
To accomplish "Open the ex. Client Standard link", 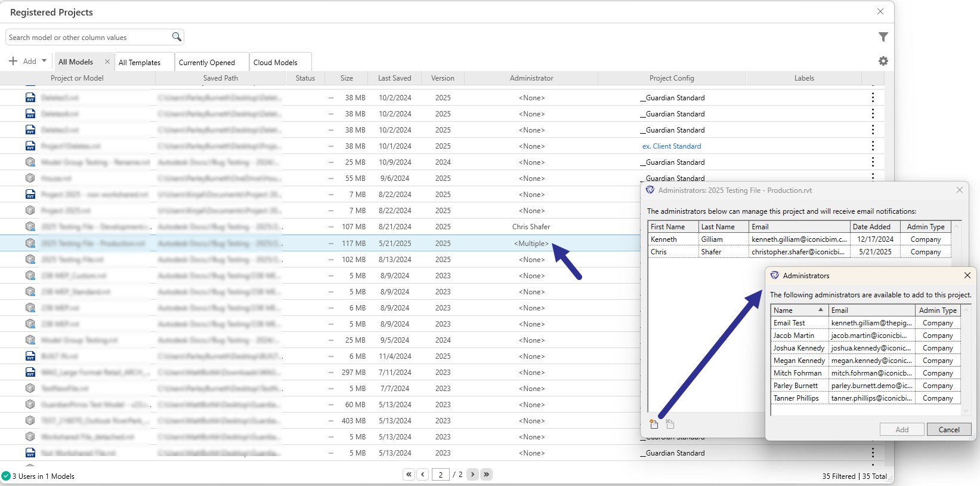I will pyautogui.click(x=672, y=146).
